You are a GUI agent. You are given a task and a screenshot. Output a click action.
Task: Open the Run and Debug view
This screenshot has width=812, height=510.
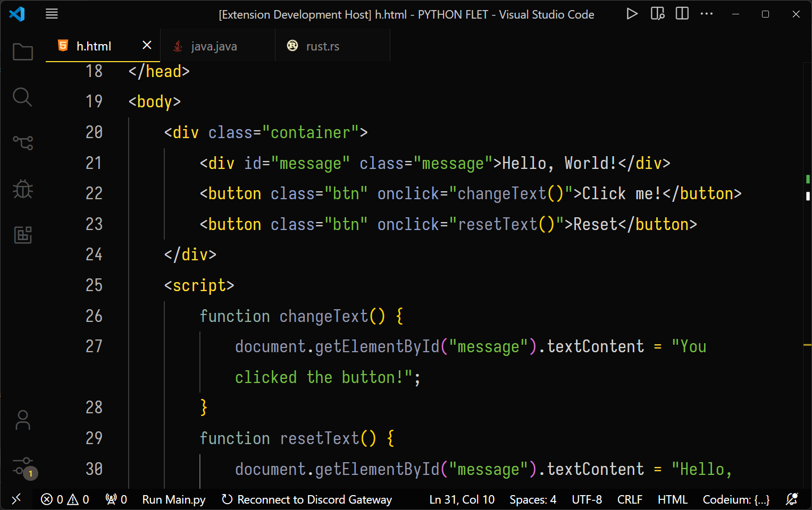[x=22, y=189]
